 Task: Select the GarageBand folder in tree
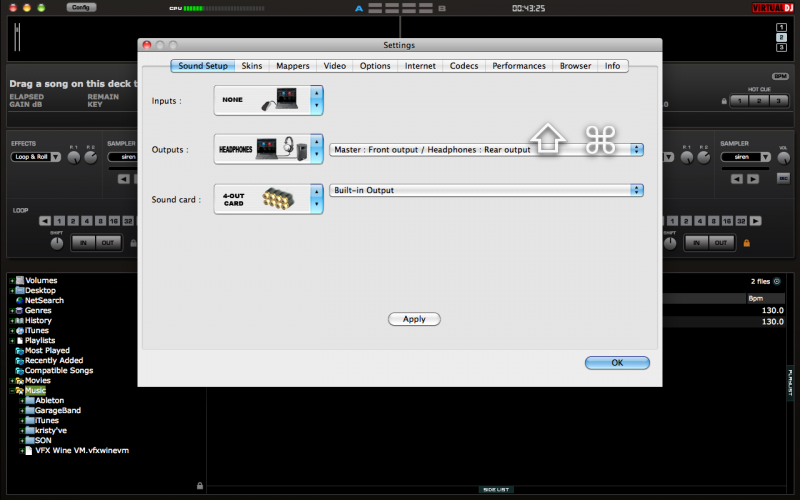(x=57, y=410)
